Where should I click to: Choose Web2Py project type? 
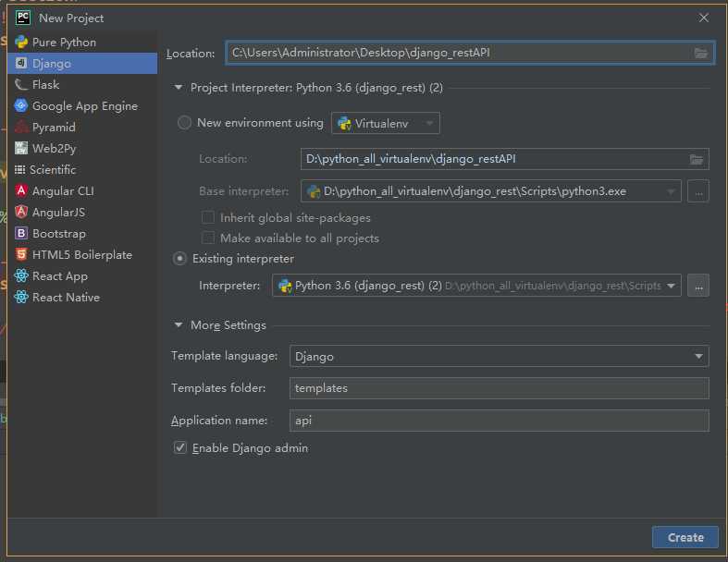(82, 149)
